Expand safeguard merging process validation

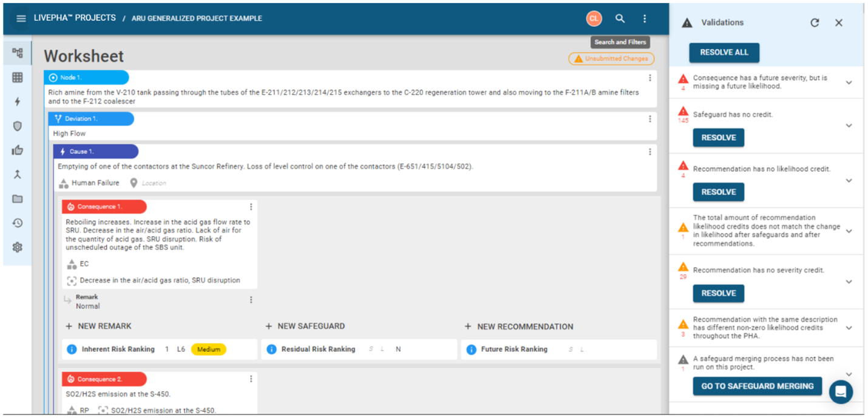coord(849,374)
